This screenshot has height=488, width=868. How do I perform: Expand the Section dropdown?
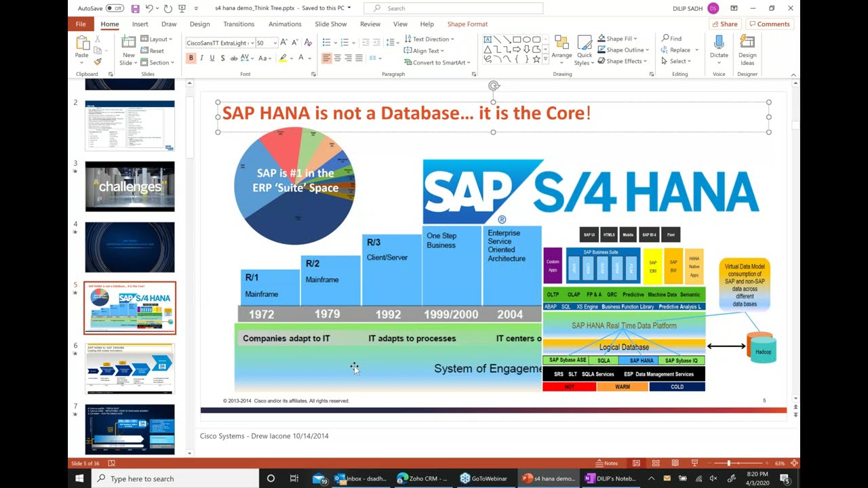(157, 62)
